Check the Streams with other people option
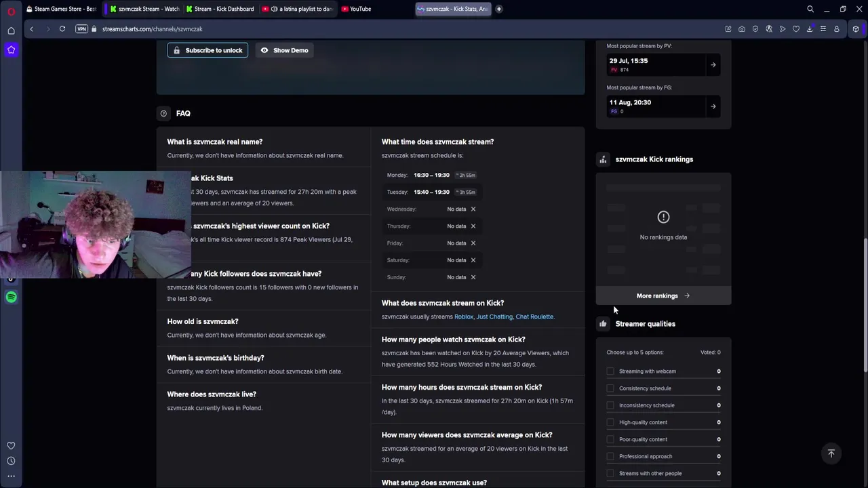Viewport: 868px width, 488px height. pyautogui.click(x=610, y=473)
